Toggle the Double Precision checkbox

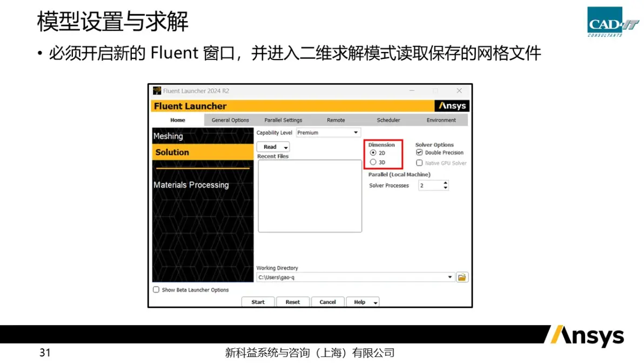click(419, 153)
